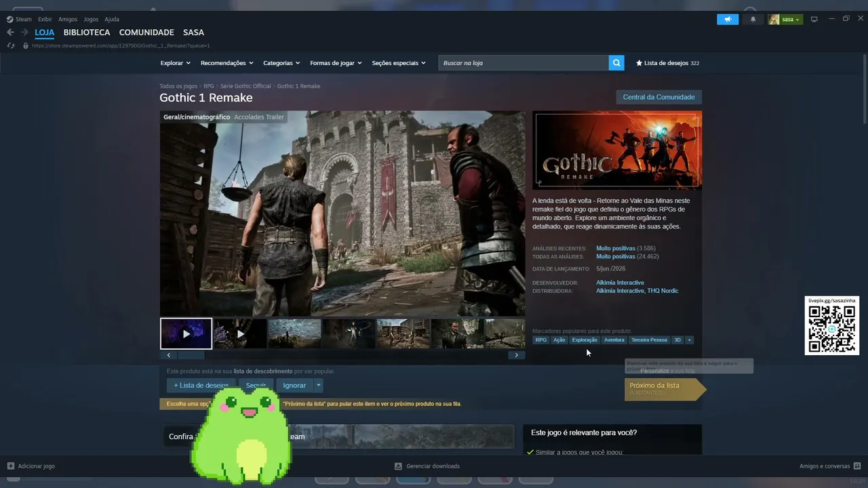Switch to the BIBLIOTECA tab

click(x=87, y=32)
